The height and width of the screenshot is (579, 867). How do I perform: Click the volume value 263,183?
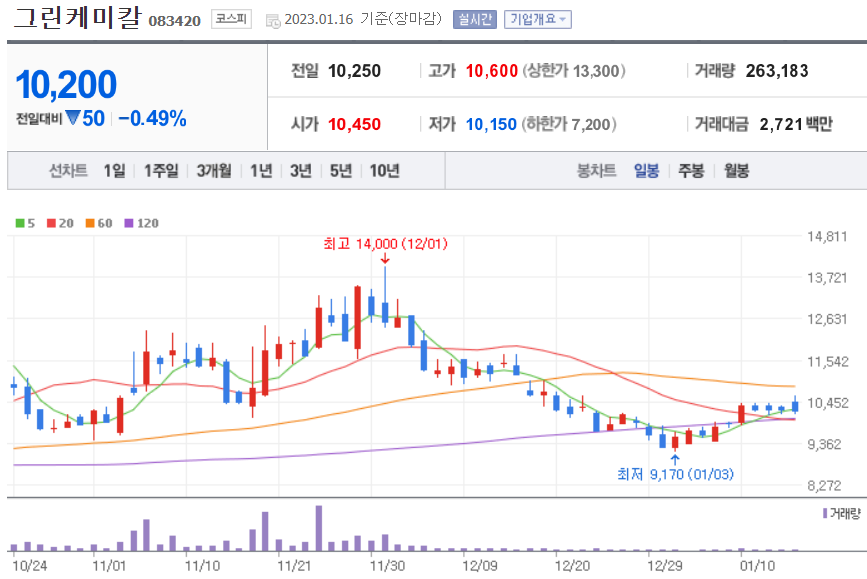click(x=777, y=71)
